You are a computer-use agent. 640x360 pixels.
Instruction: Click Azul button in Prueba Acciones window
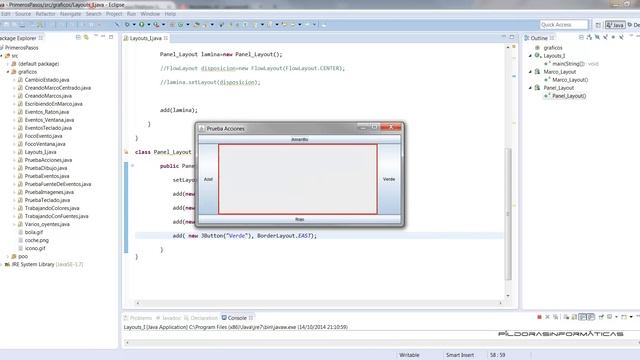[x=208, y=179]
